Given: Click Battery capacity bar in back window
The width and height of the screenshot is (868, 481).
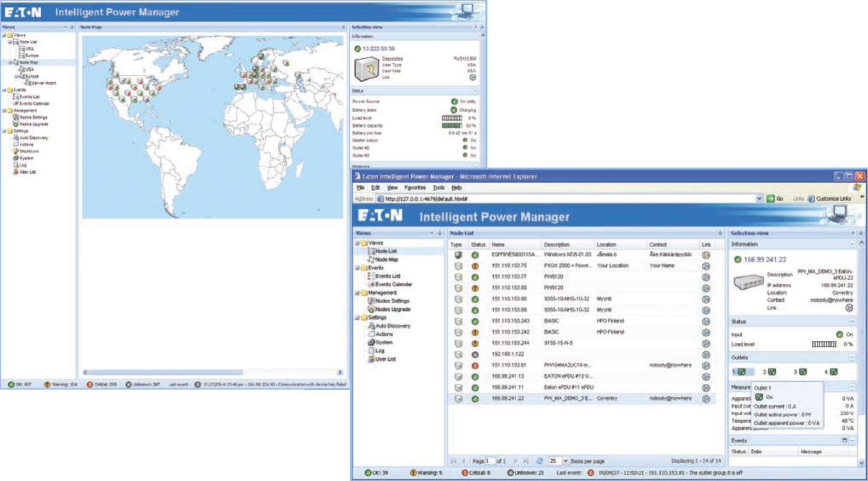Looking at the screenshot, I should pyautogui.click(x=452, y=125).
